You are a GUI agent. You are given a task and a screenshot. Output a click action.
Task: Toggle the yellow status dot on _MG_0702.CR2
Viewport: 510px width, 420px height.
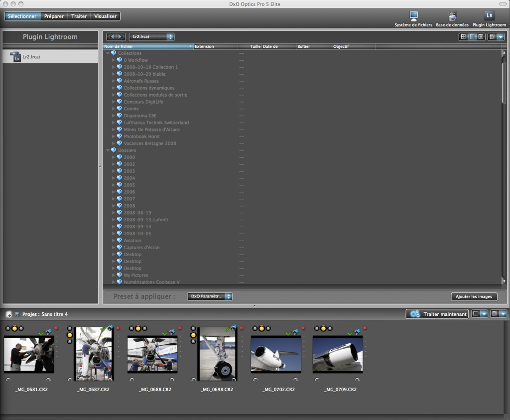[261, 328]
